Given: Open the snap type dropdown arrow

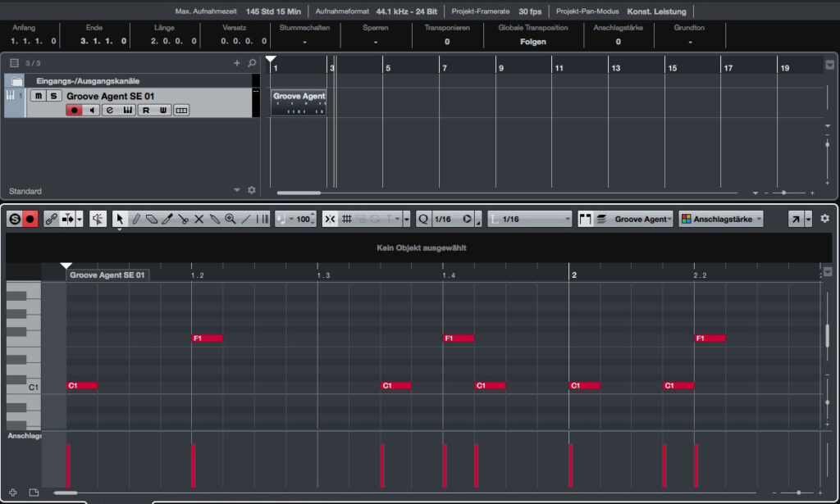Looking at the screenshot, I should (x=407, y=219).
